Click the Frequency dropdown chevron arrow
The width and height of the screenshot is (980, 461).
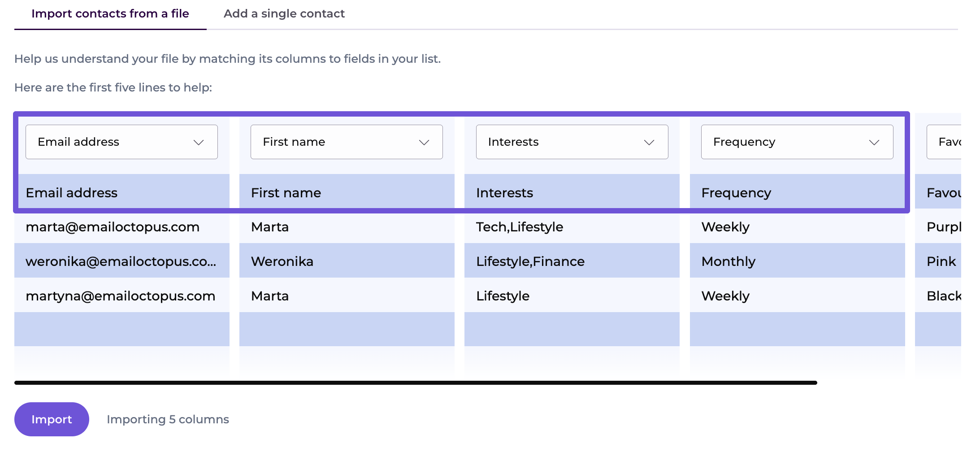pos(874,142)
